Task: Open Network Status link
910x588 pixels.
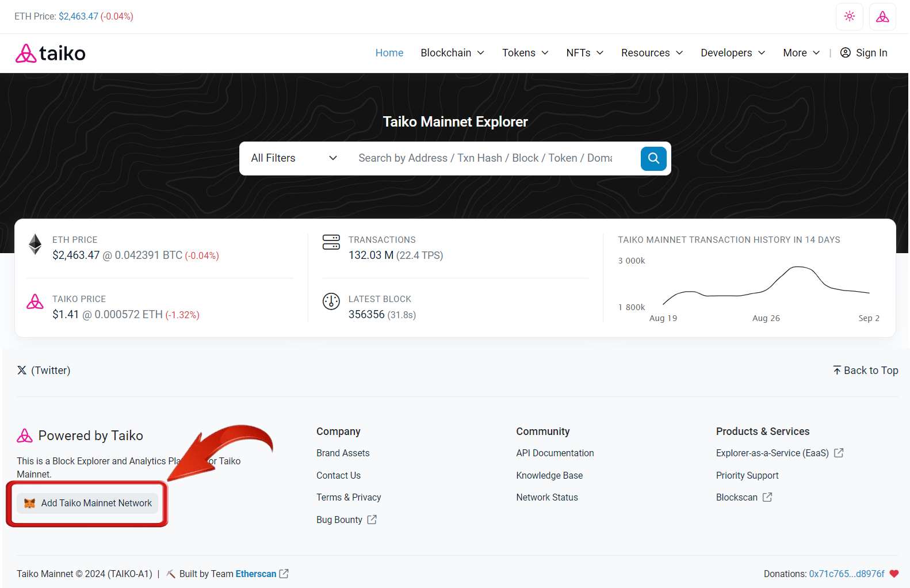Action: click(x=547, y=498)
